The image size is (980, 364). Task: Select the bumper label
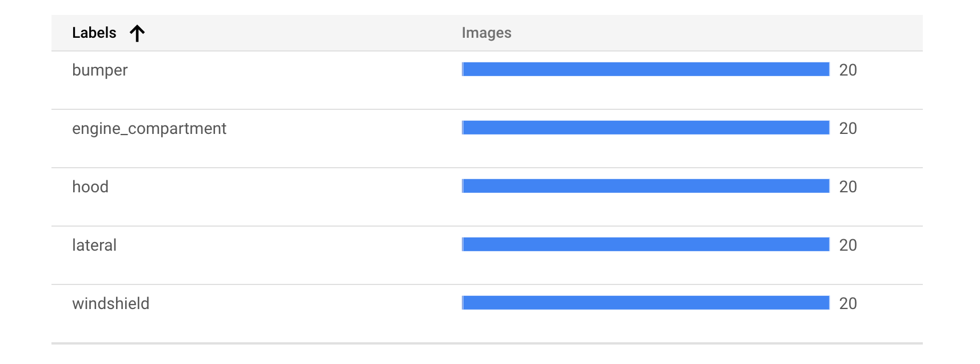pos(100,70)
